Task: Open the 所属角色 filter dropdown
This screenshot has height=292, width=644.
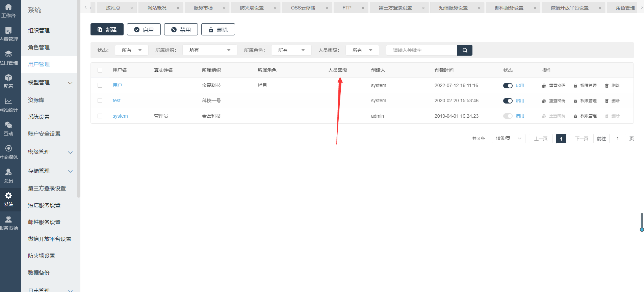Action: (291, 50)
